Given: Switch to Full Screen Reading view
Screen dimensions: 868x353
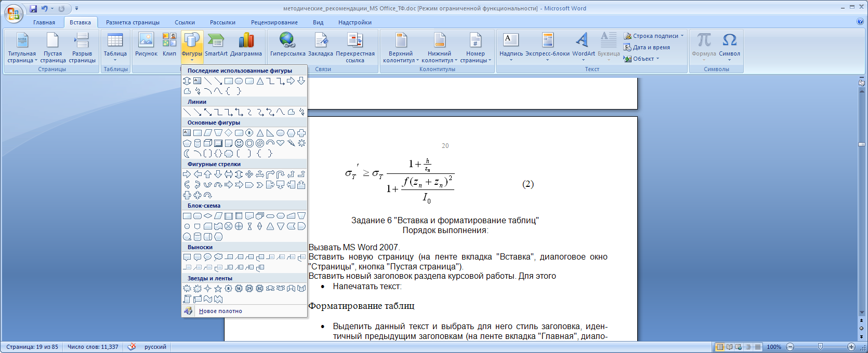Looking at the screenshot, I should tap(729, 347).
